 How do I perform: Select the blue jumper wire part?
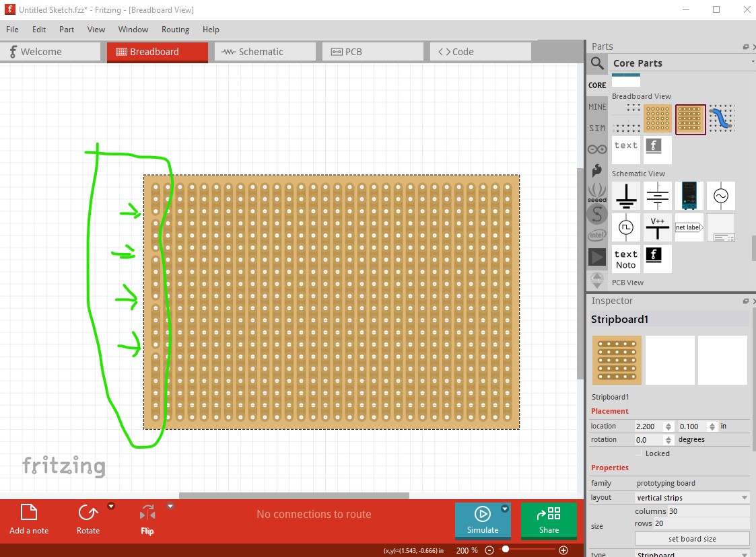coord(721,118)
